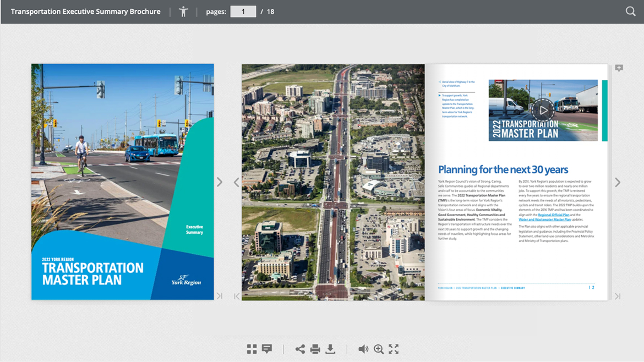Click the Transportation Master Plan cover thumbnail
The height and width of the screenshot is (362, 644).
click(122, 182)
